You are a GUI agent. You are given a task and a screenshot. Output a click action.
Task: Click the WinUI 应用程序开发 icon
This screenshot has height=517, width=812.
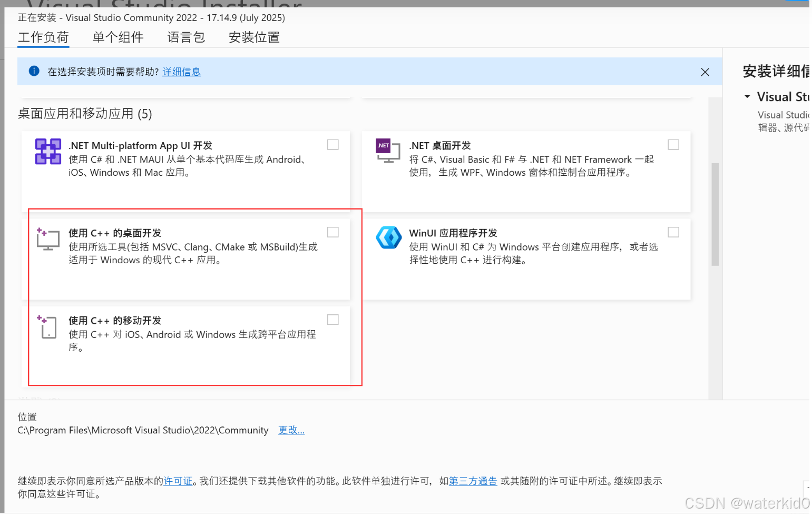click(389, 237)
